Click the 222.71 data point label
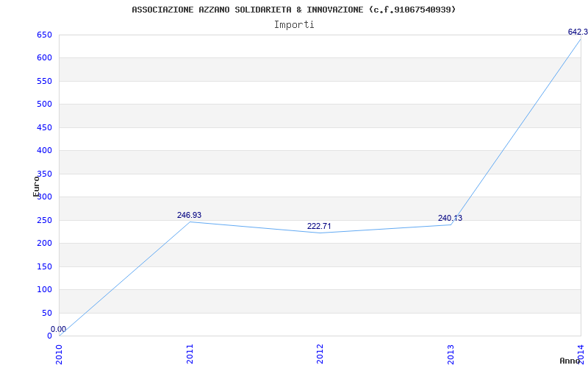The height and width of the screenshot is (368, 588). tap(319, 227)
